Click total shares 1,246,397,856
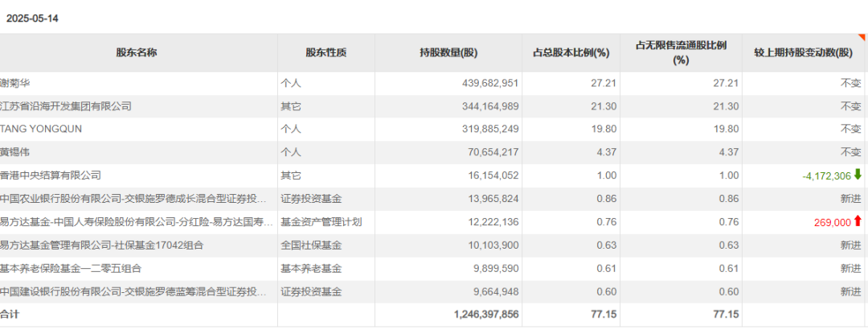The width and height of the screenshot is (868, 330). [x=486, y=314]
